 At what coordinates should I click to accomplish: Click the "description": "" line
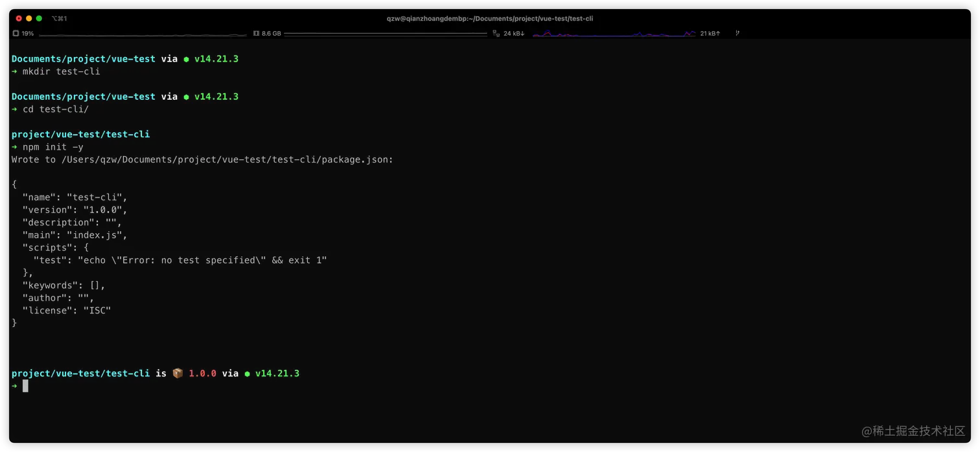(x=72, y=222)
